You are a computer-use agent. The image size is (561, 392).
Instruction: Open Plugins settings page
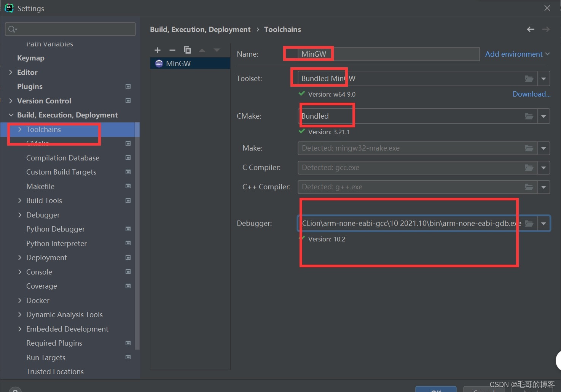(x=30, y=86)
